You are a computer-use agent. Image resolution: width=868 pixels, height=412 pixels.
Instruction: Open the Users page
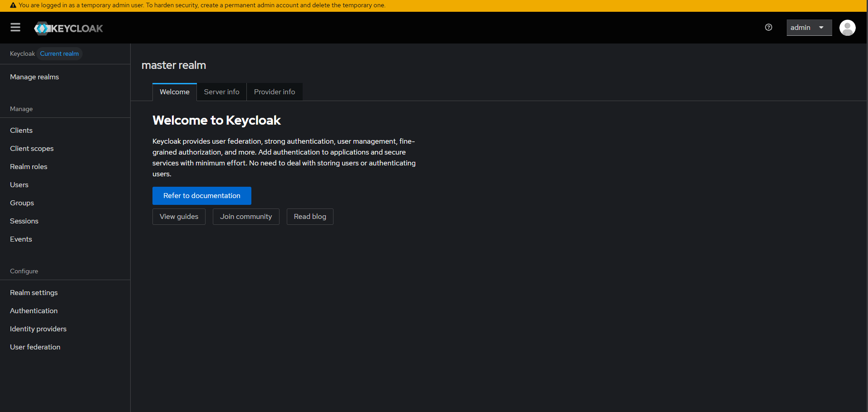[19, 185]
